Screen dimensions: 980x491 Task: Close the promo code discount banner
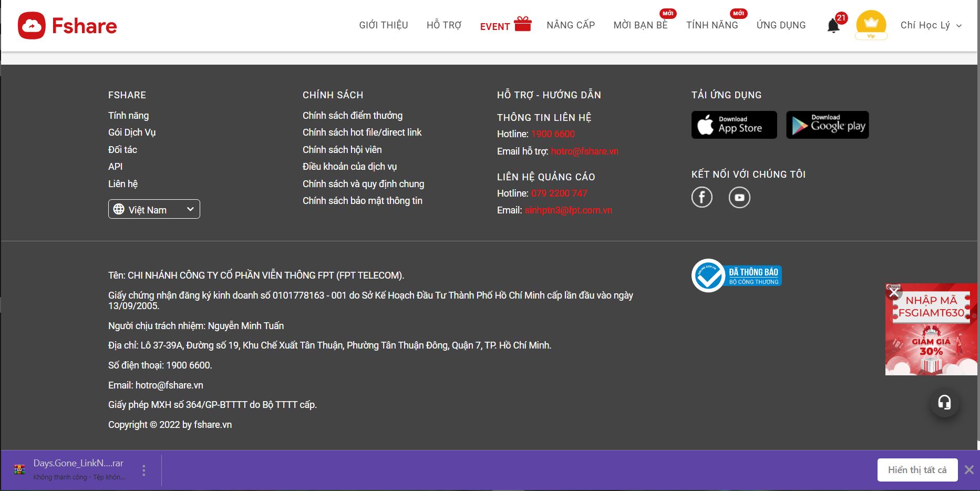(x=893, y=292)
